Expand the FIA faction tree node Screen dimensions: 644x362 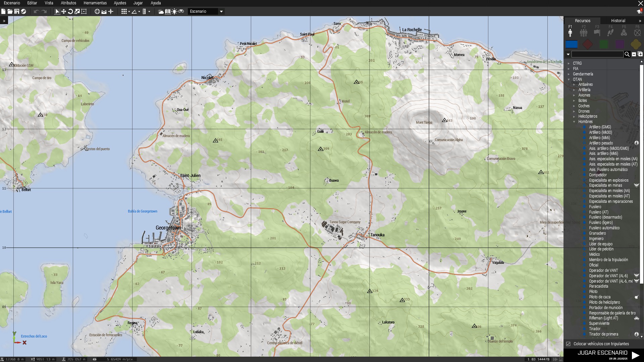[x=569, y=69]
